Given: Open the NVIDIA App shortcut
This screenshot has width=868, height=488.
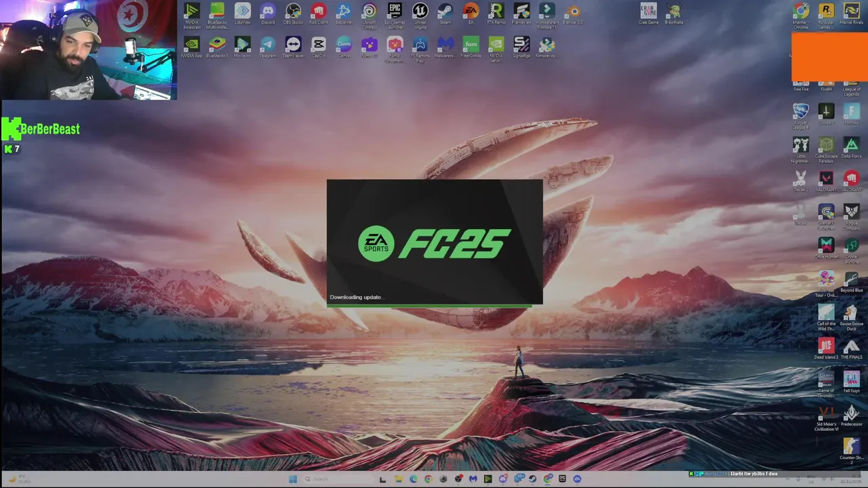Looking at the screenshot, I should coord(192,47).
